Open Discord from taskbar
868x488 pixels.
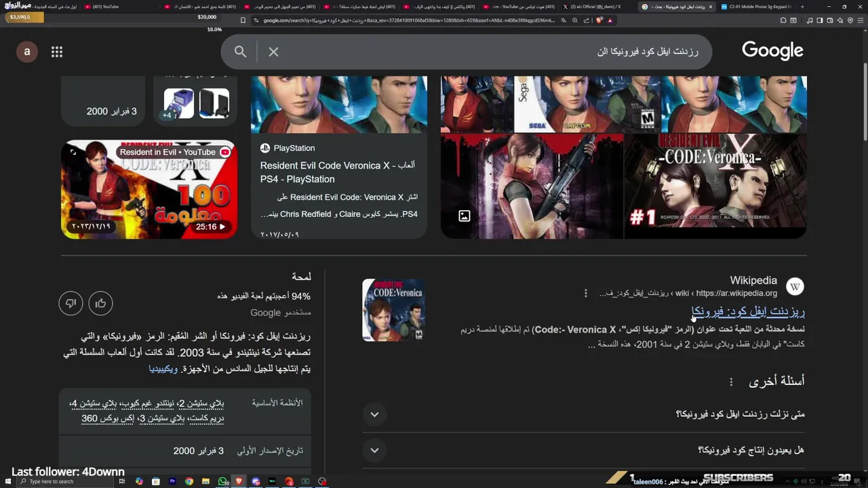[x=256, y=481]
